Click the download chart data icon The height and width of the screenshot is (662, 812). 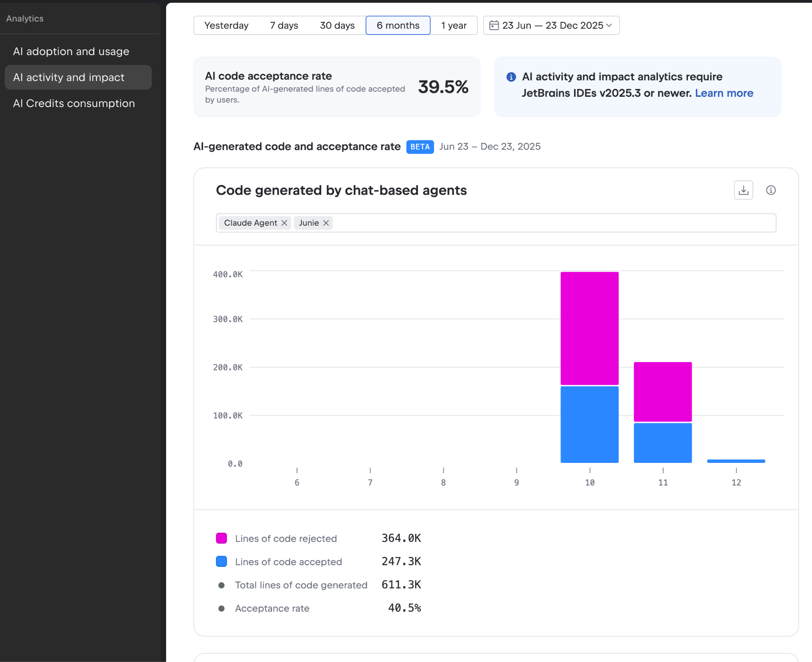[x=743, y=190]
